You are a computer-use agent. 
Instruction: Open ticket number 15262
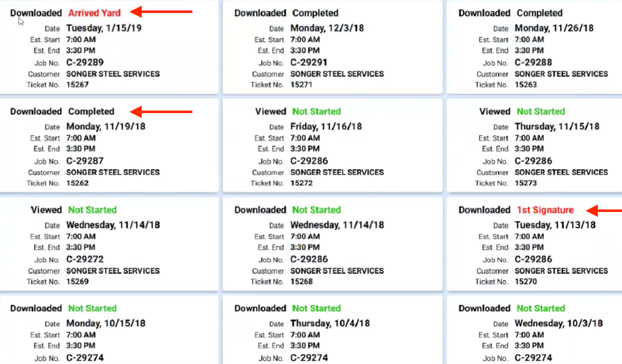(77, 183)
